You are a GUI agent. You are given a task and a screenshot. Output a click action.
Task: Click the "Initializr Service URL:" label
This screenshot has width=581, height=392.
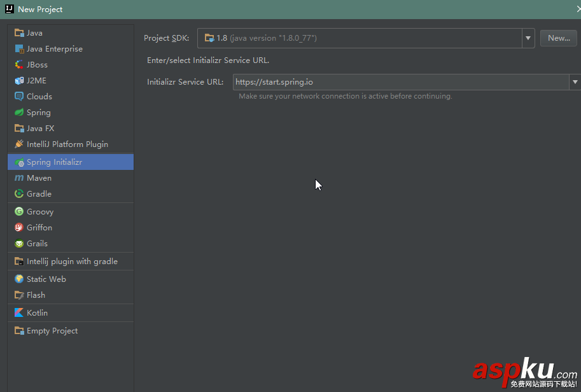185,82
